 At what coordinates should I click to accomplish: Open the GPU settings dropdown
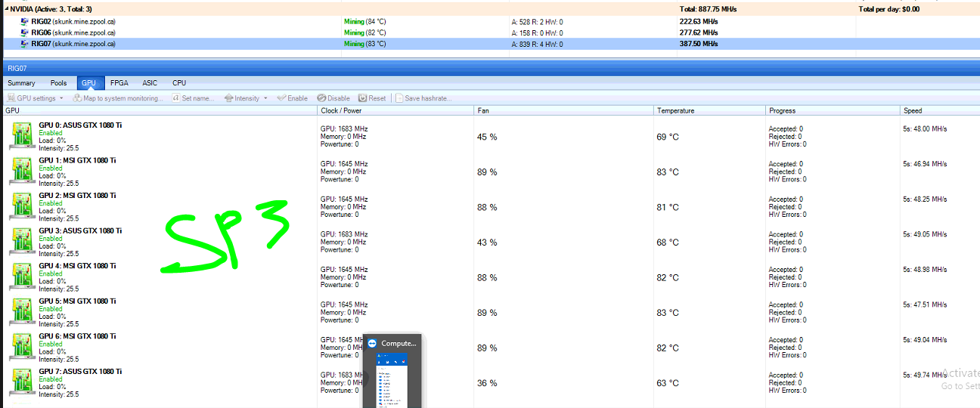(x=36, y=98)
